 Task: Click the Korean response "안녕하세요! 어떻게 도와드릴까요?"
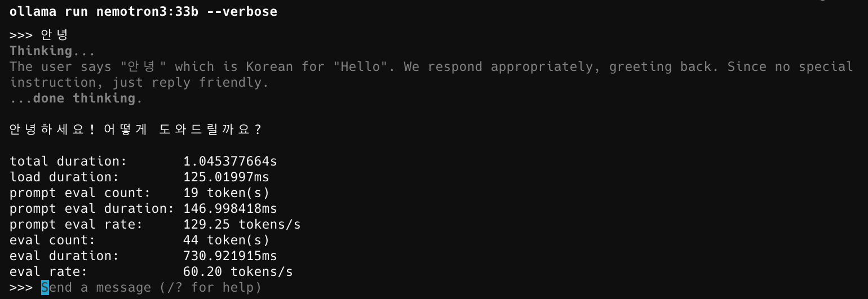click(x=136, y=130)
